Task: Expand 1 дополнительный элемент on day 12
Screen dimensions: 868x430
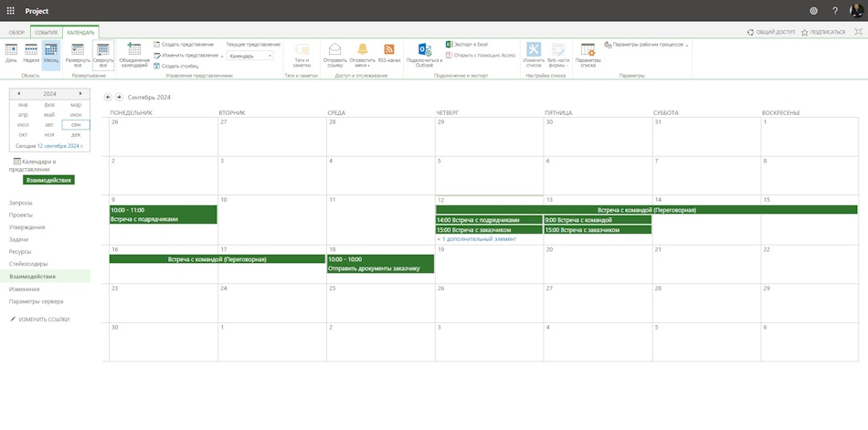Action: (477, 239)
